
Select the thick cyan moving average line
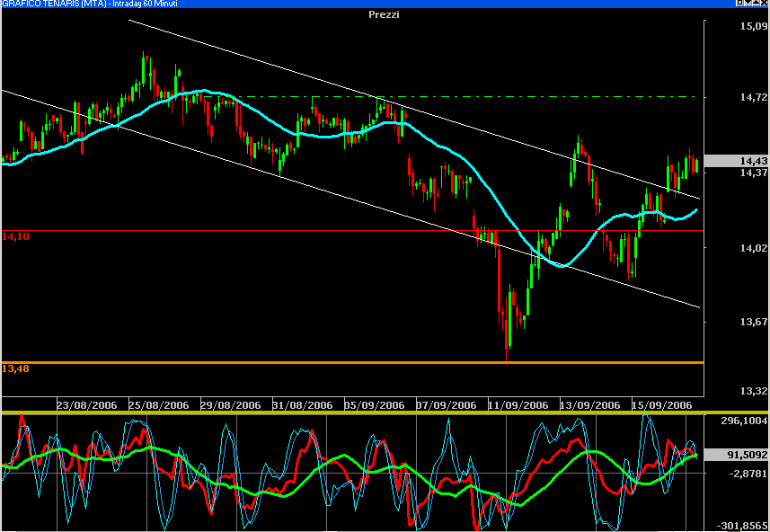[x=442, y=146]
